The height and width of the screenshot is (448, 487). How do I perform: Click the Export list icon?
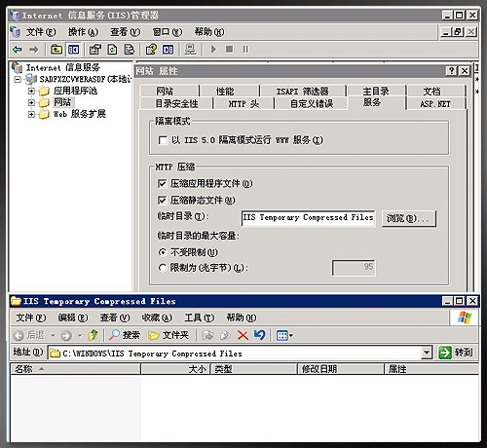pyautogui.click(x=130, y=50)
